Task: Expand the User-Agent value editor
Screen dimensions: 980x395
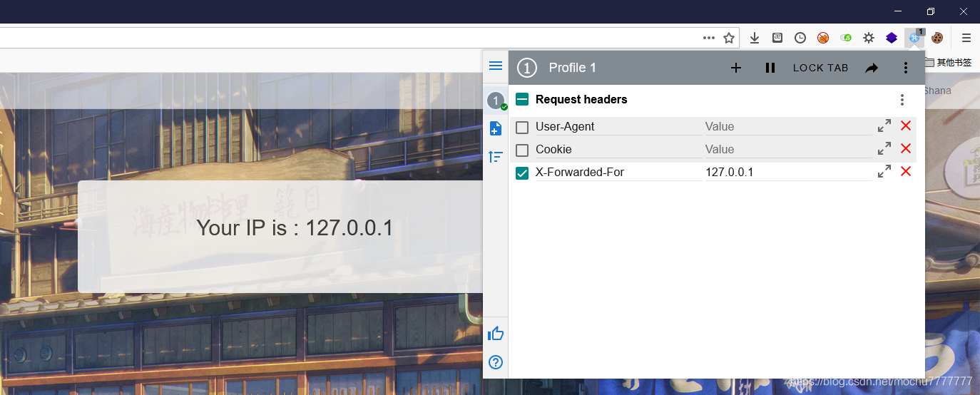Action: point(884,125)
